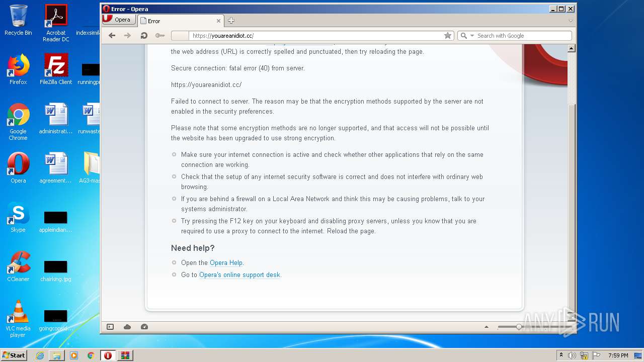Click the colorful app taskbar button
The height and width of the screenshot is (362, 644).
[x=125, y=355]
